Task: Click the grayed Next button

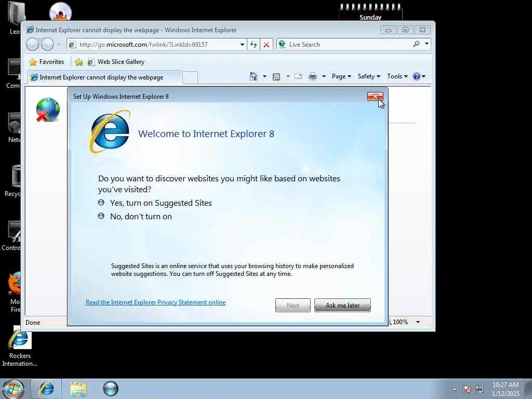Action: click(x=293, y=305)
